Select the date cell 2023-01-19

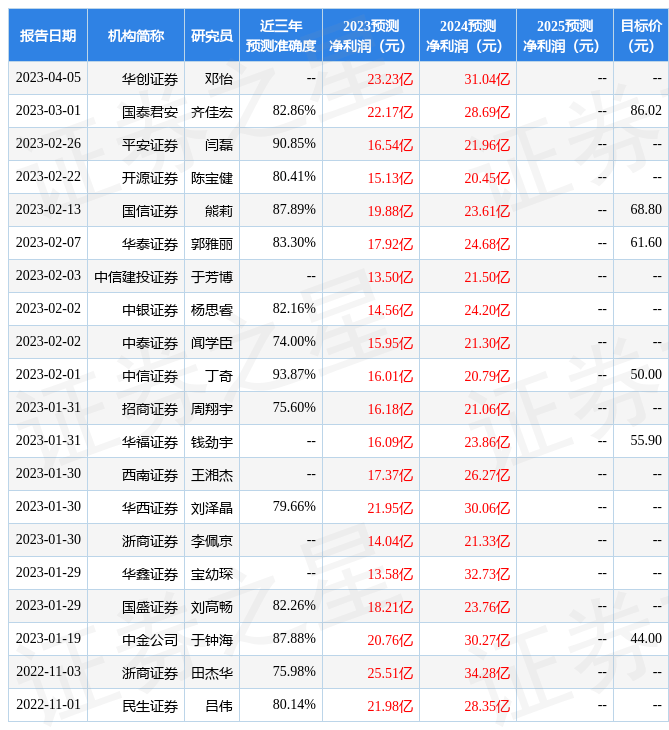(x=48, y=639)
